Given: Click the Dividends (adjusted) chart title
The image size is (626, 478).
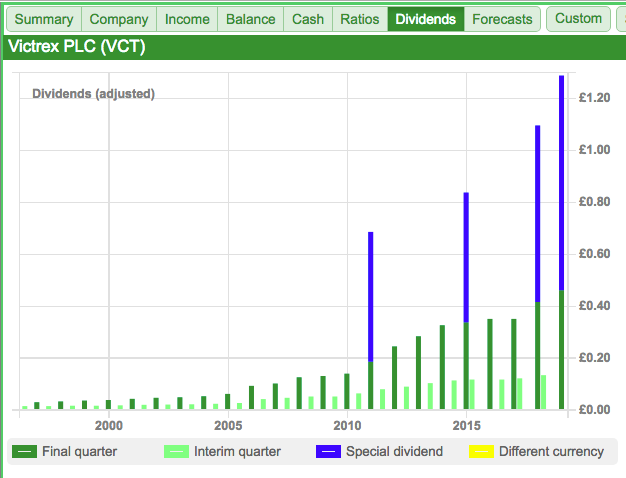Looking at the screenshot, I should click(93, 94).
